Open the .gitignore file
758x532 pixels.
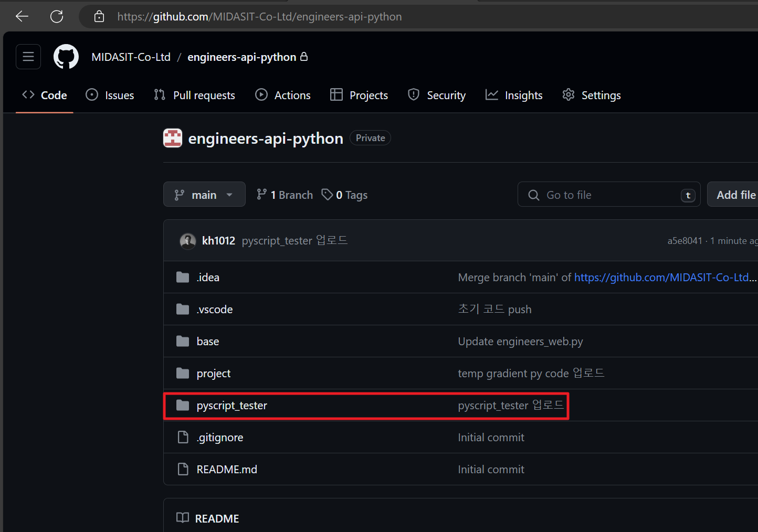click(219, 437)
